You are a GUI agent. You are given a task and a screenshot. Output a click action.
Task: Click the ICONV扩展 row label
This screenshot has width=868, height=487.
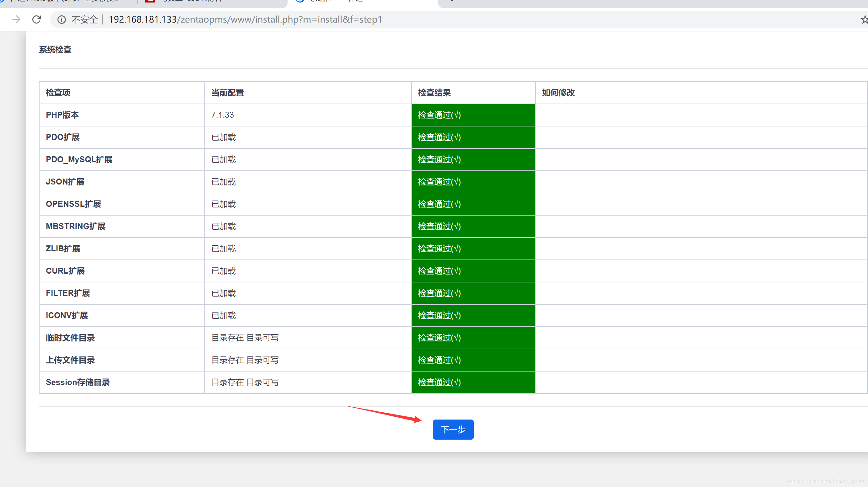(x=67, y=315)
